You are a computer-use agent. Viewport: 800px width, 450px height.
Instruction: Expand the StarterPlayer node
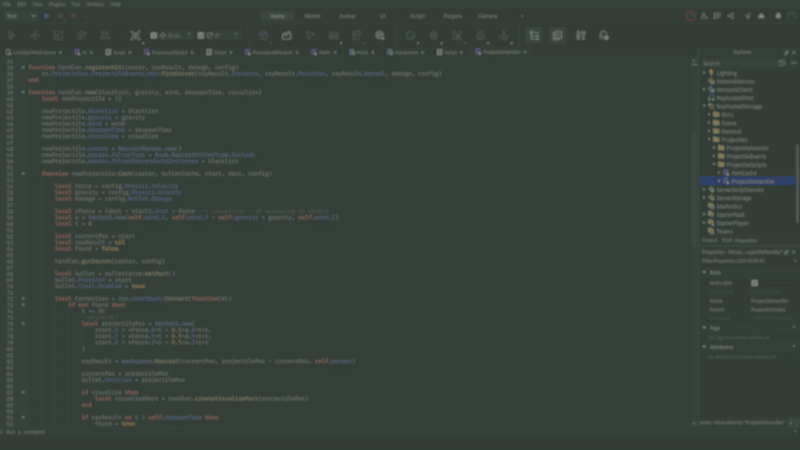[705, 223]
